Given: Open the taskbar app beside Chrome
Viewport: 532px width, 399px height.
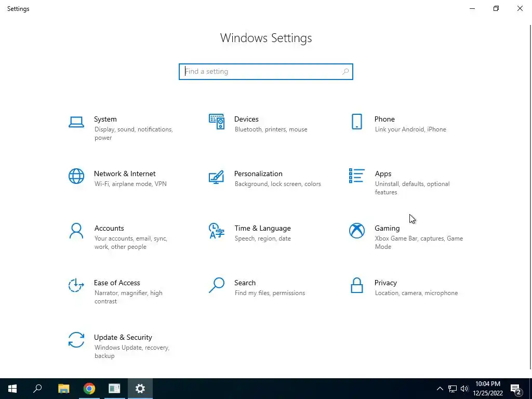Looking at the screenshot, I should 114,389.
